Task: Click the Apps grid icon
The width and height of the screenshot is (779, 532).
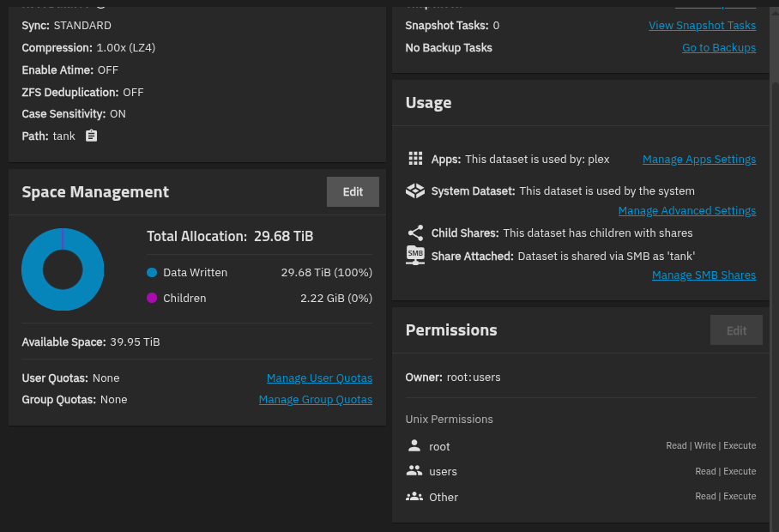Action: (415, 159)
